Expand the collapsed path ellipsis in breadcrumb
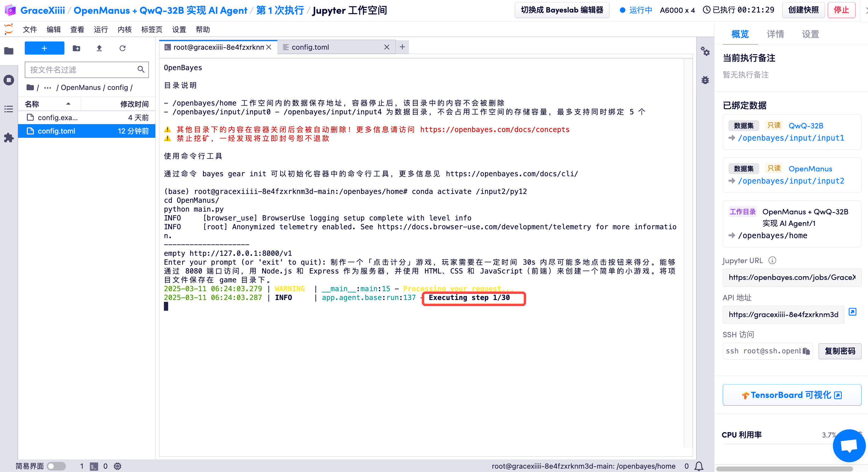 [x=48, y=88]
